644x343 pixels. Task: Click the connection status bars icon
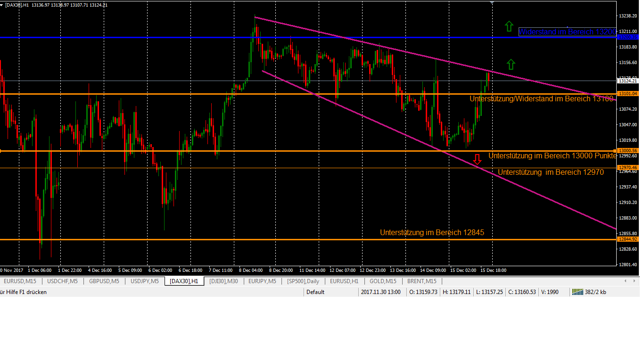[577, 292]
